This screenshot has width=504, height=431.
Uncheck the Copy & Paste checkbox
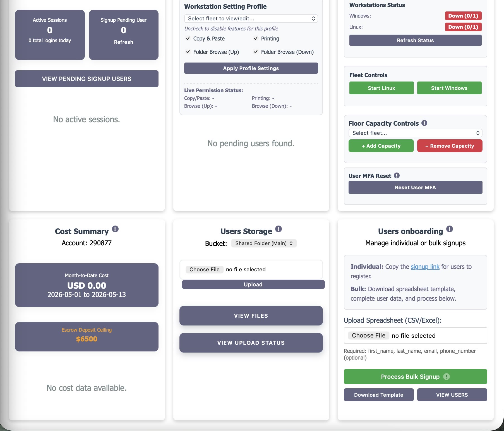[188, 39]
